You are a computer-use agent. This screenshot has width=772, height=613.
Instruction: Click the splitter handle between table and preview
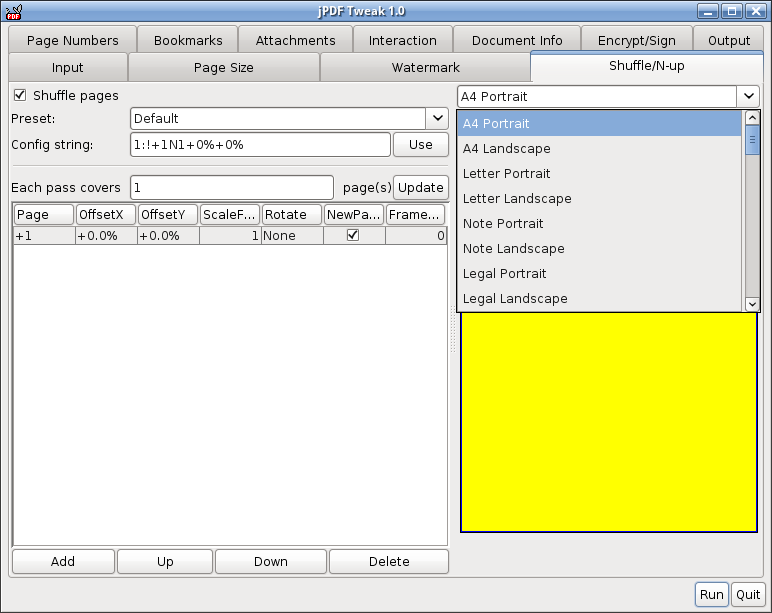(453, 328)
